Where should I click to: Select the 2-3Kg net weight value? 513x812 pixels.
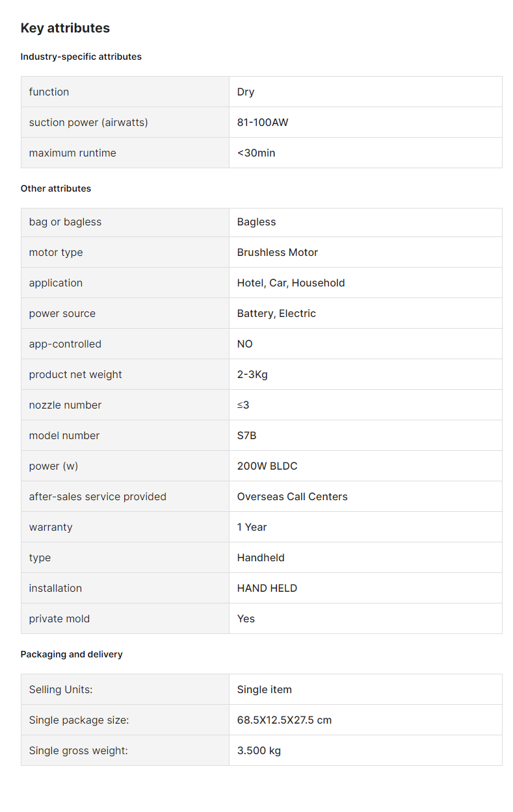(253, 374)
